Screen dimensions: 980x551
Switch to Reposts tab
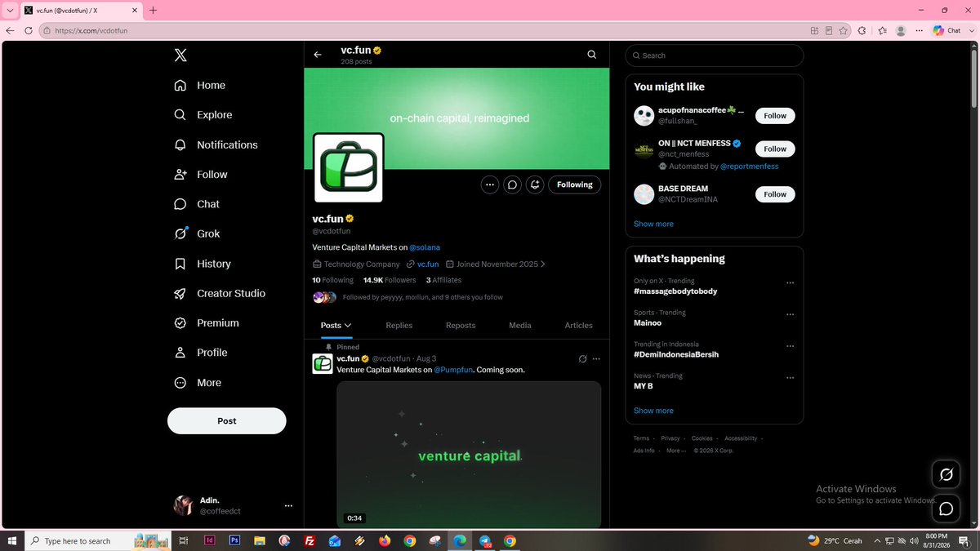(x=461, y=325)
